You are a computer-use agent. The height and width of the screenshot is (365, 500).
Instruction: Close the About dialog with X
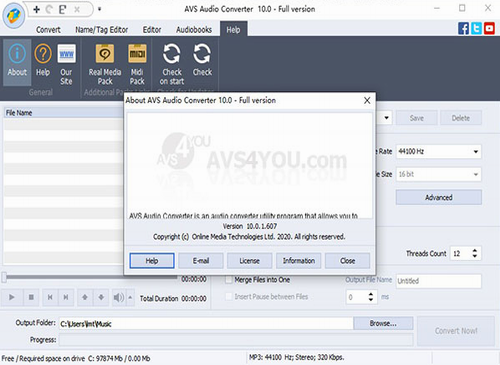[367, 100]
